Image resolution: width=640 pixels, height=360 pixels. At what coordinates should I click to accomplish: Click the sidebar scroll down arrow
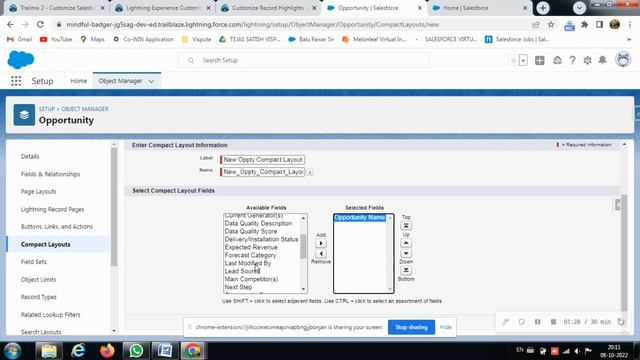114,331
